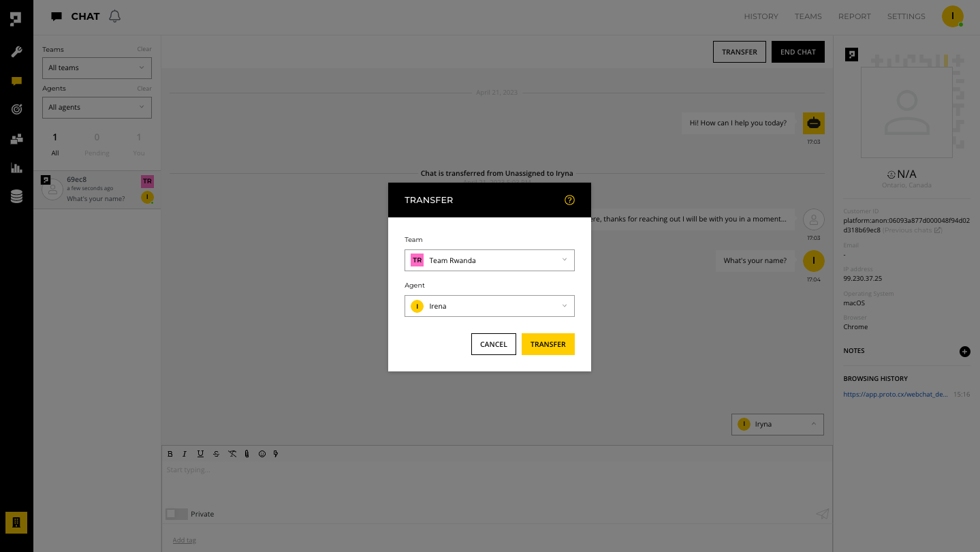Open the chat section in the sidebar
Image resolution: width=980 pixels, height=552 pixels.
16,81
